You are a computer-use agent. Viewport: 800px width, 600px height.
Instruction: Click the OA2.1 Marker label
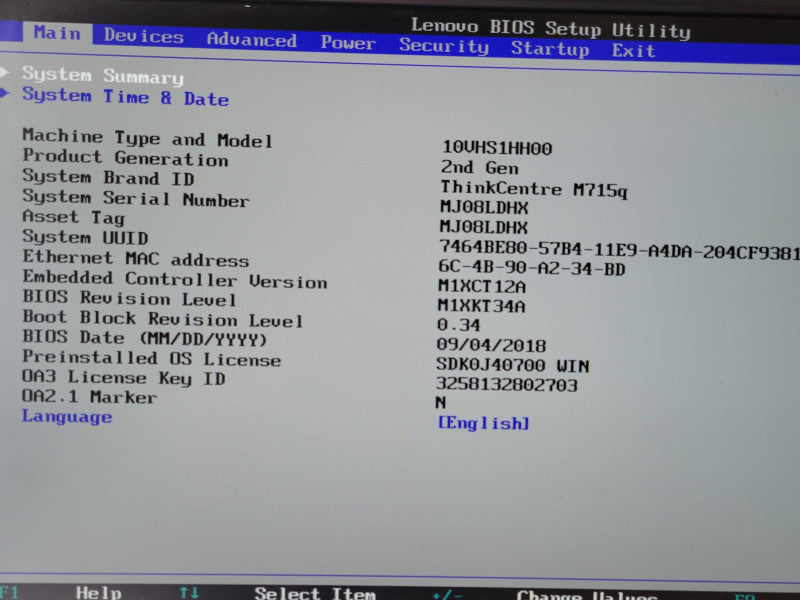click(x=89, y=396)
